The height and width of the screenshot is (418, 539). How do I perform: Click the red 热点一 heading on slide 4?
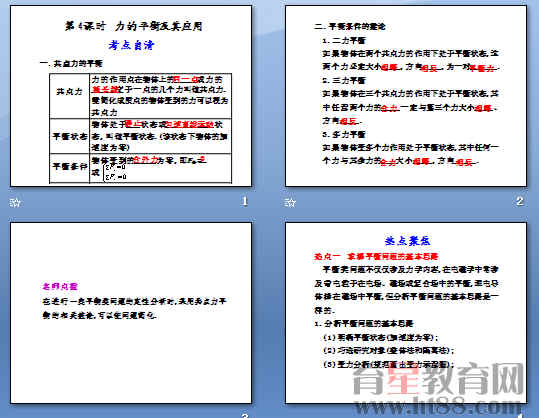[x=376, y=256]
